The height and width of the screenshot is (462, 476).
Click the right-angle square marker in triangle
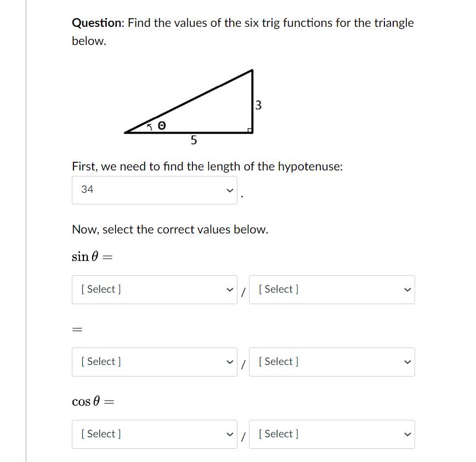tap(250, 130)
